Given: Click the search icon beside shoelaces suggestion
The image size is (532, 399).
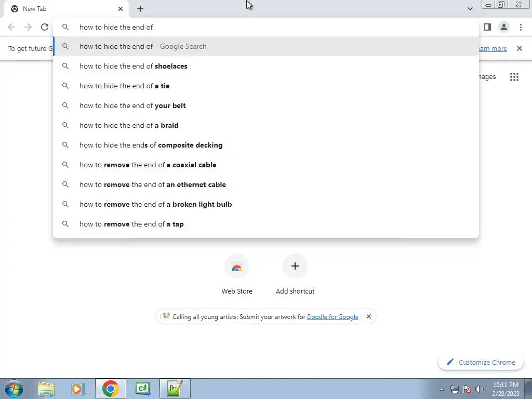Looking at the screenshot, I should [65, 66].
